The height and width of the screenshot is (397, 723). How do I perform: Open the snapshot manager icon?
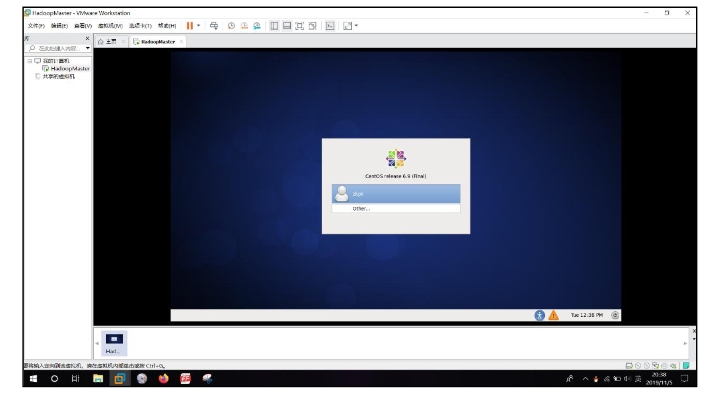point(257,26)
